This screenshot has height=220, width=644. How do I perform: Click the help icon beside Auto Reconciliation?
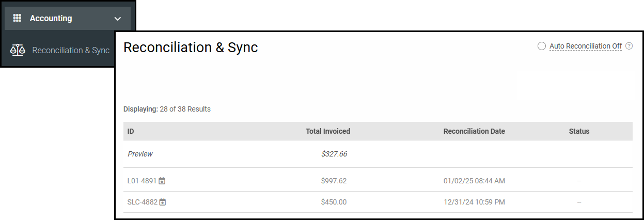pos(629,46)
